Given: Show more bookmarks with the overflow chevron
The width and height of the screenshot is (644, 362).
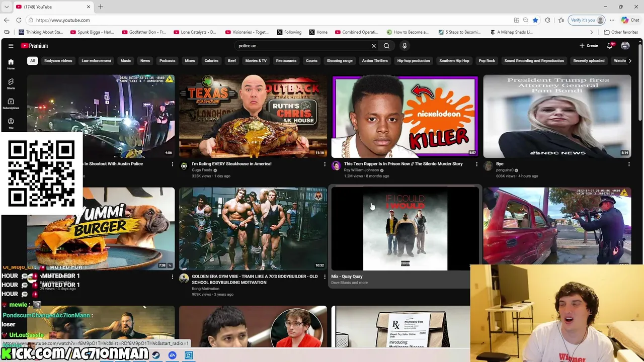Looking at the screenshot, I should (x=592, y=32).
